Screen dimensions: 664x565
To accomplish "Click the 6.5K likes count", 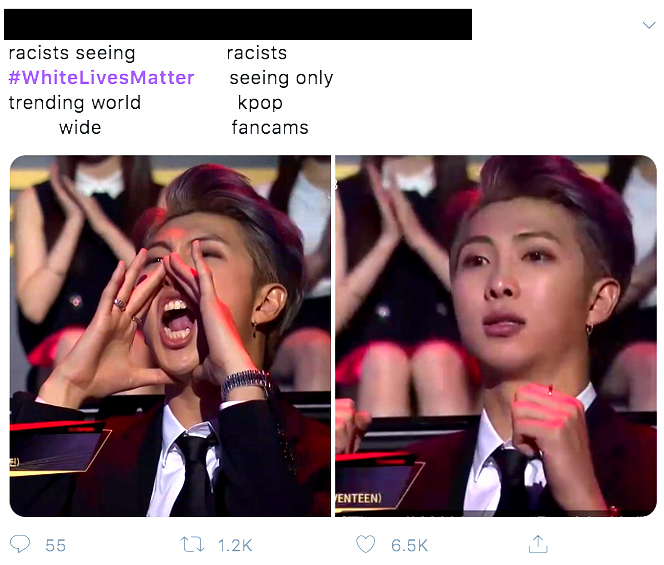I will [409, 545].
